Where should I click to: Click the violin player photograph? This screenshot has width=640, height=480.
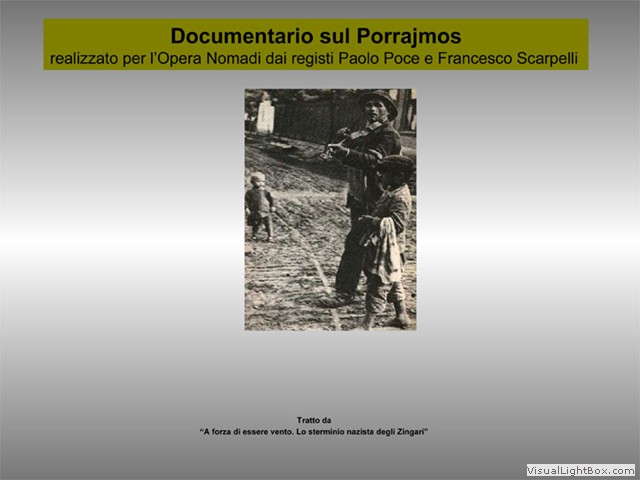(330, 209)
